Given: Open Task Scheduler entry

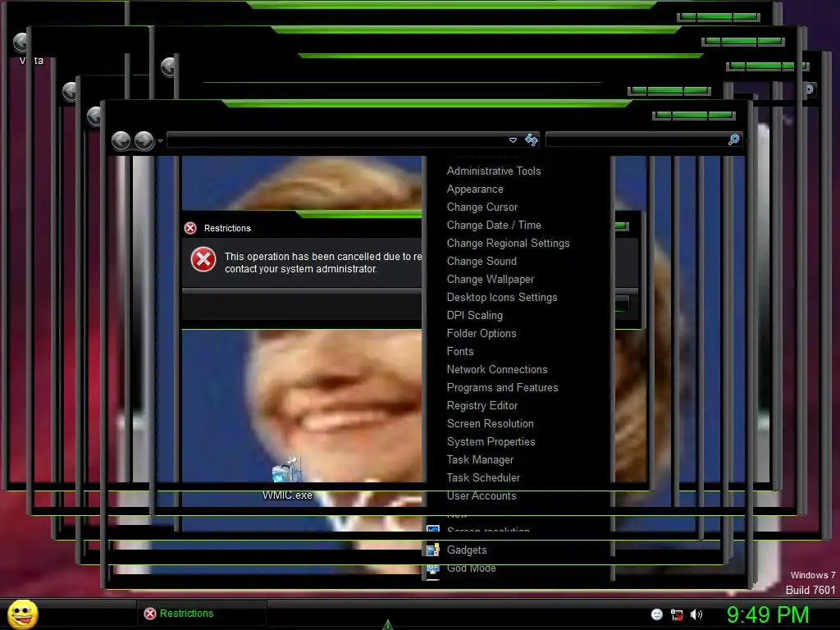Looking at the screenshot, I should tap(483, 477).
